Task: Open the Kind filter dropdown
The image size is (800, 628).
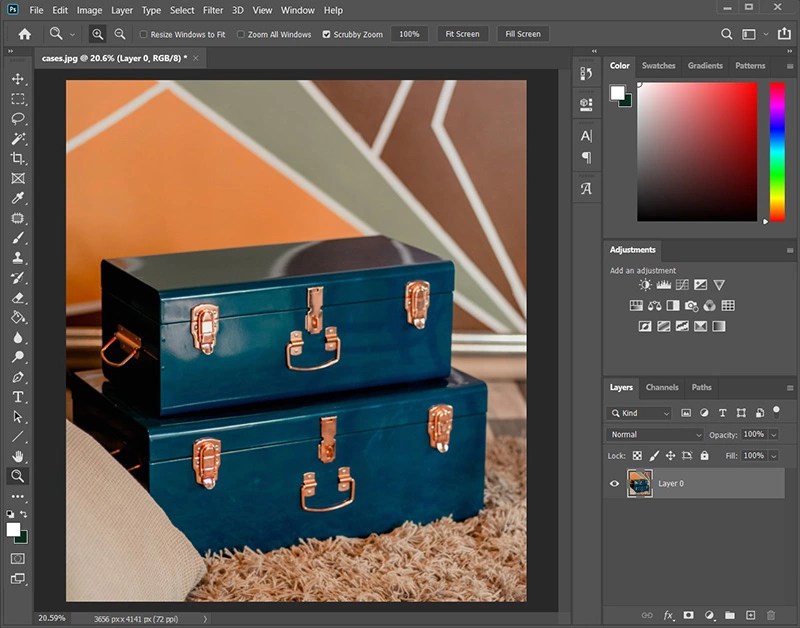Action: [640, 412]
